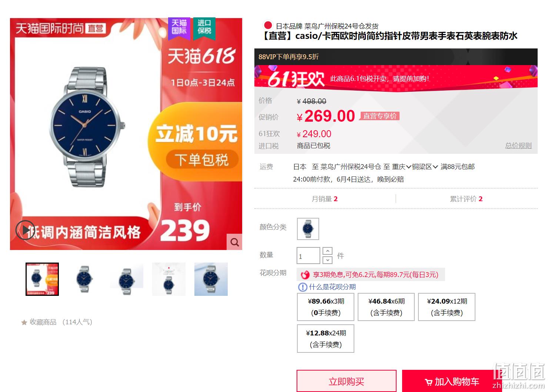Choose the ¥46.84 x6期 installment plan
The height and width of the screenshot is (392, 548).
(x=386, y=307)
